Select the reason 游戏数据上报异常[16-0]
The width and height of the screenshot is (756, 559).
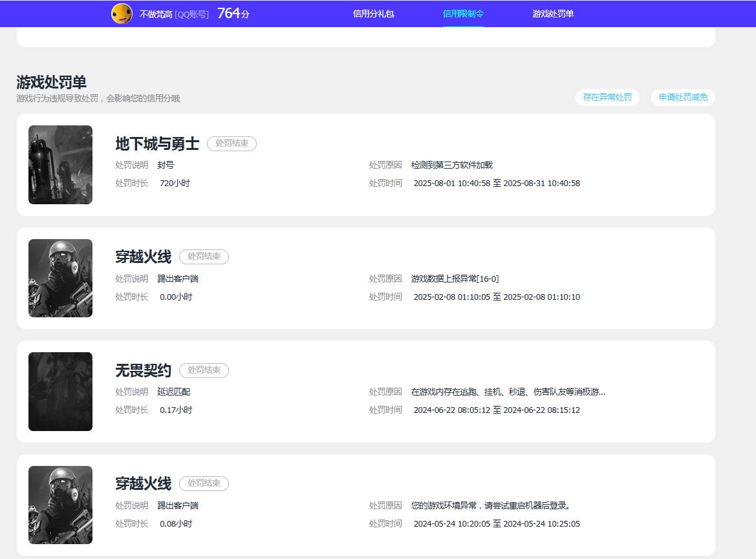click(x=455, y=279)
